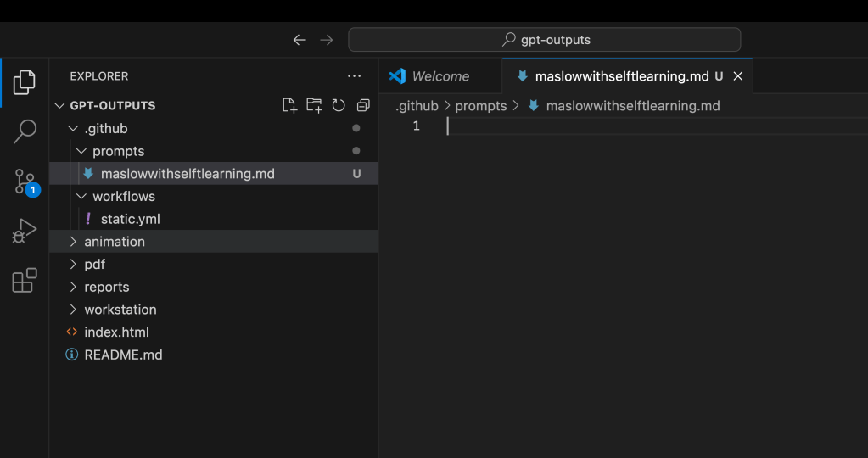Open the Run and Debug view
868x458 pixels.
point(25,231)
